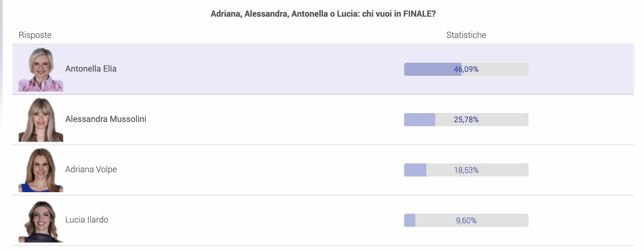
Task: Click Antonella Elia's portrait photo
Action: 41,70
